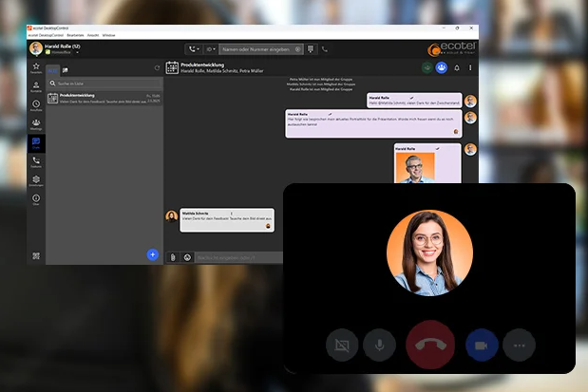Toggle screen sharing in the call window
Image resolution: width=588 pixels, height=392 pixels.
click(341, 345)
